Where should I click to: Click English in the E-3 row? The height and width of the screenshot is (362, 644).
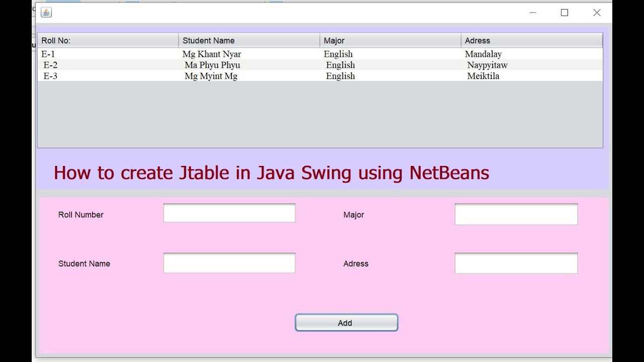341,76
